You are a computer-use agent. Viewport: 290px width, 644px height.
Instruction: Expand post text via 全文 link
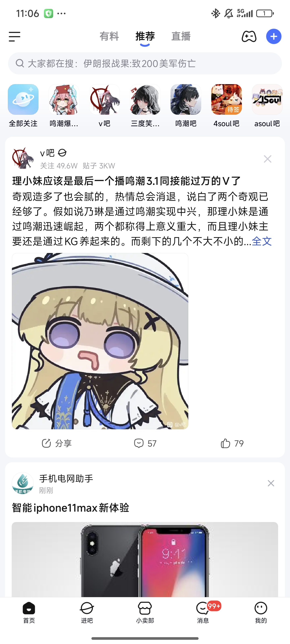tap(262, 241)
